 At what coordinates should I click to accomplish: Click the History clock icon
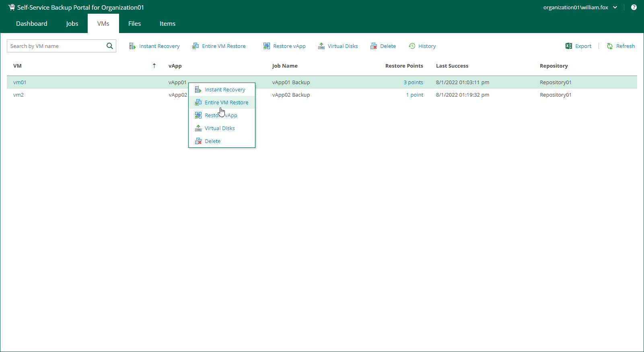pos(412,46)
